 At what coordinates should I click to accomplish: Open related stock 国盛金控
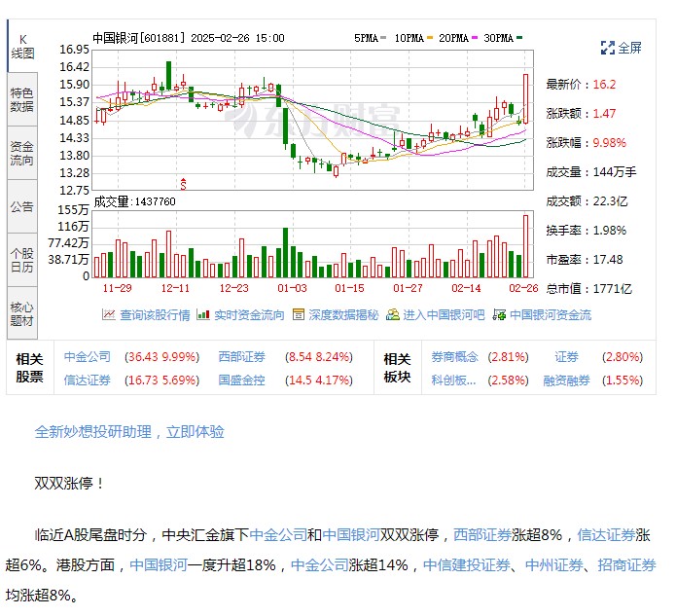241,380
